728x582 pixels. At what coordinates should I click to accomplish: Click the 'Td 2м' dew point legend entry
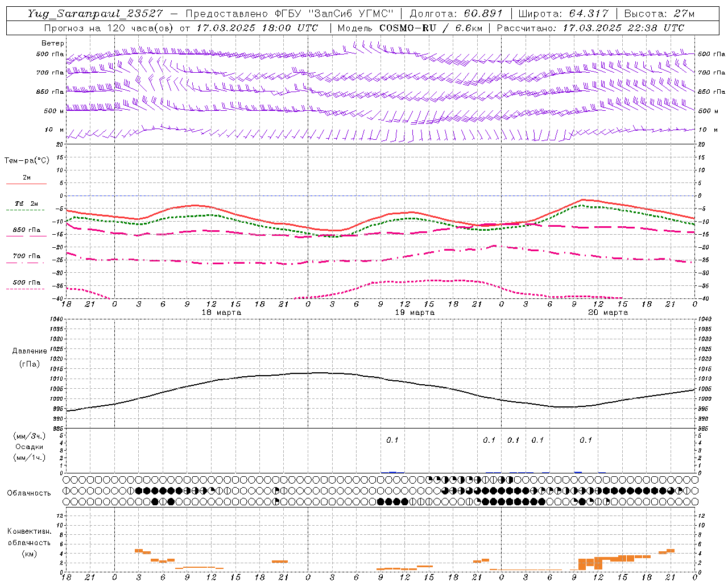coord(27,203)
